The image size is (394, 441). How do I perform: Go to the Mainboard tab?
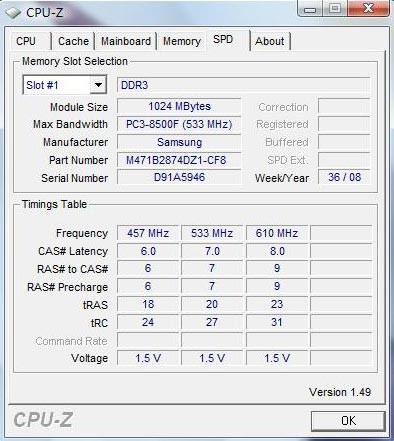[x=126, y=41]
